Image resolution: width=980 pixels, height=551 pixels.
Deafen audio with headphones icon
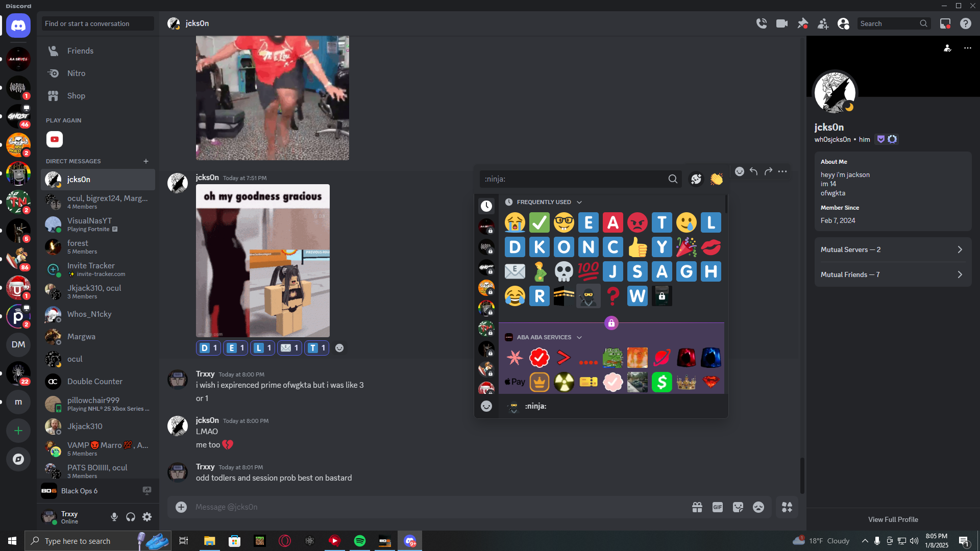pyautogui.click(x=131, y=517)
